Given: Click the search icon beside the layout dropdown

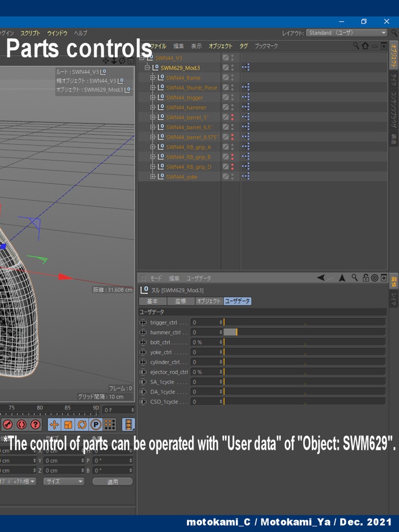Looking at the screenshot, I should tap(394, 33).
